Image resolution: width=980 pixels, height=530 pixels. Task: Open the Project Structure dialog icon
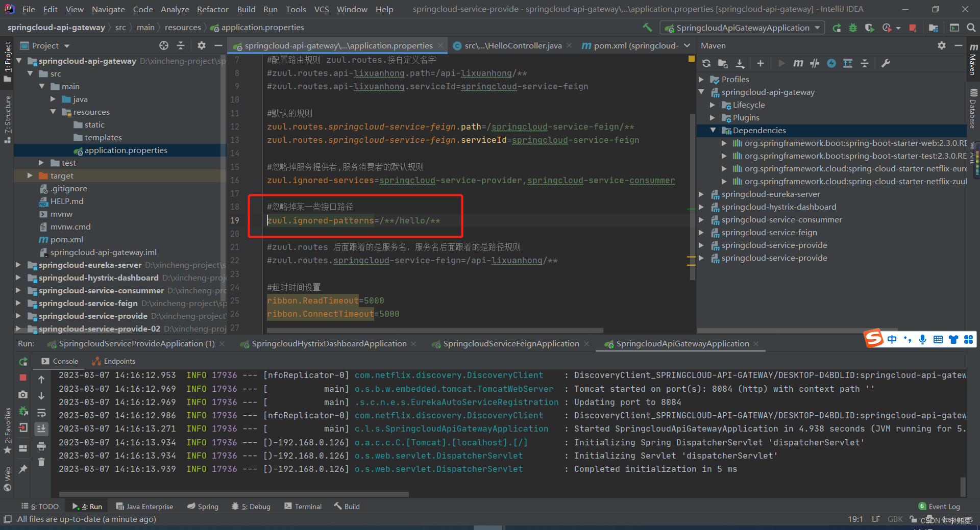[x=934, y=28]
